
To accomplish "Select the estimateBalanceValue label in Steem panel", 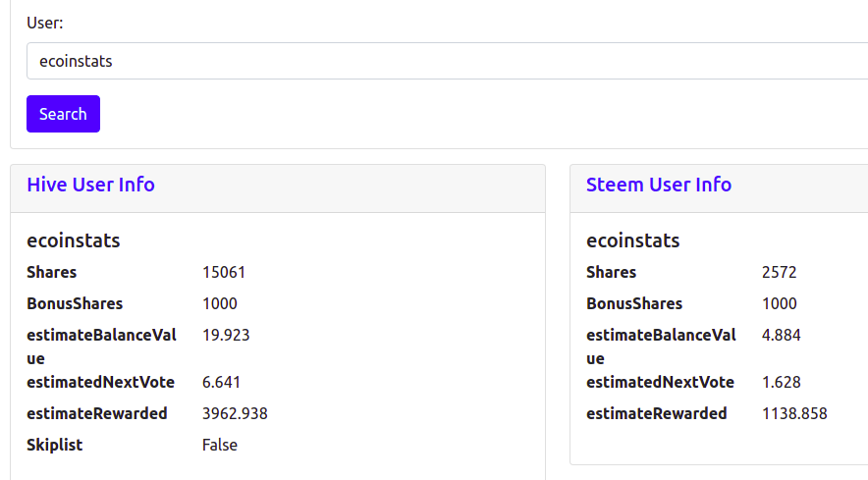I will (x=662, y=347).
